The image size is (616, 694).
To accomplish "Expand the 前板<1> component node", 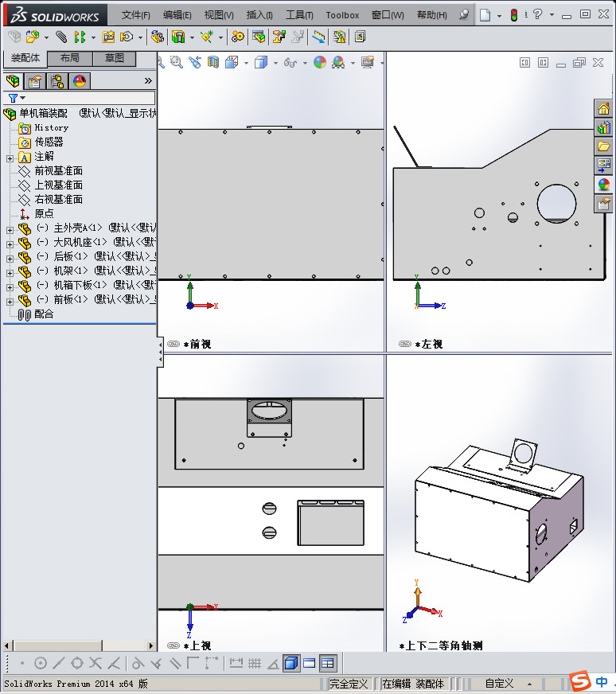I will 10,302.
